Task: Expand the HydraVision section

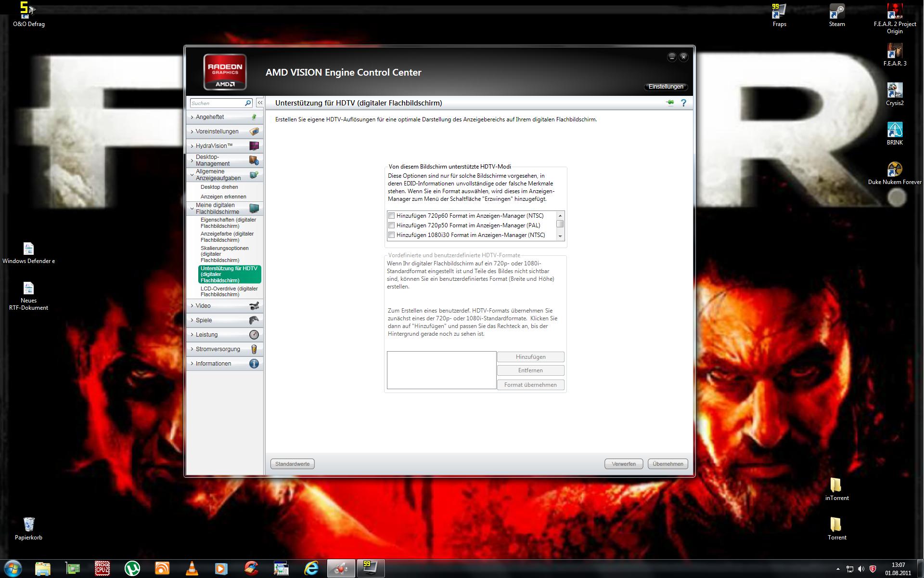Action: [214, 146]
